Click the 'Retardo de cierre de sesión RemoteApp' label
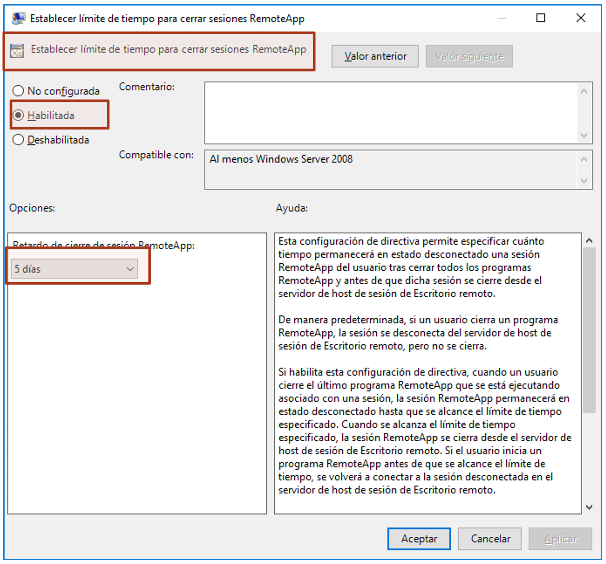Screen dimensions: 606x564 pos(104,245)
